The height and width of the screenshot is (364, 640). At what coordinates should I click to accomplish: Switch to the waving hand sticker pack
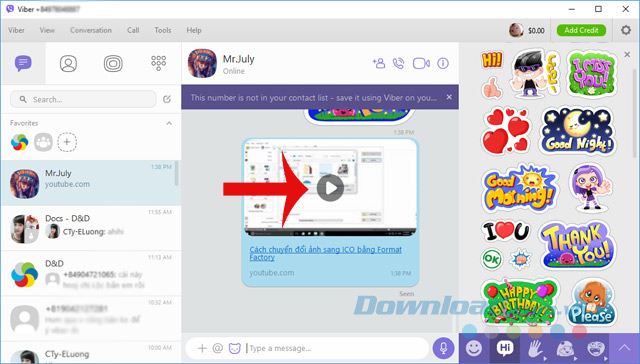[x=536, y=348]
